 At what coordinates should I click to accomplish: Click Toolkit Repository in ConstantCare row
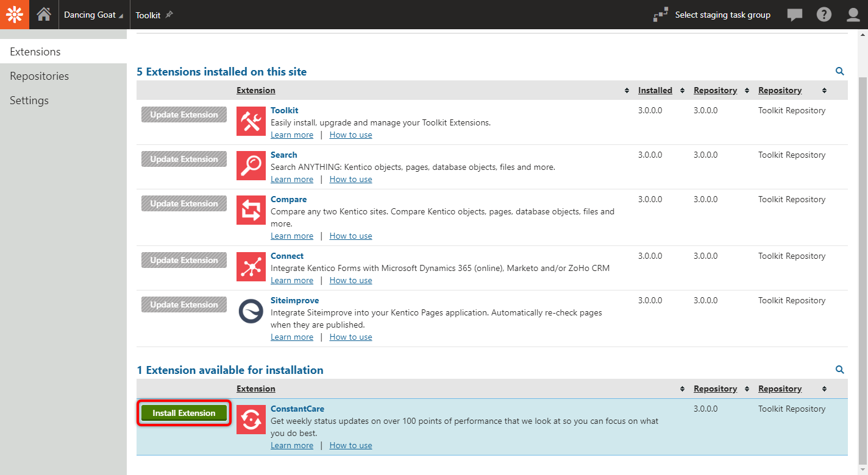click(792, 409)
